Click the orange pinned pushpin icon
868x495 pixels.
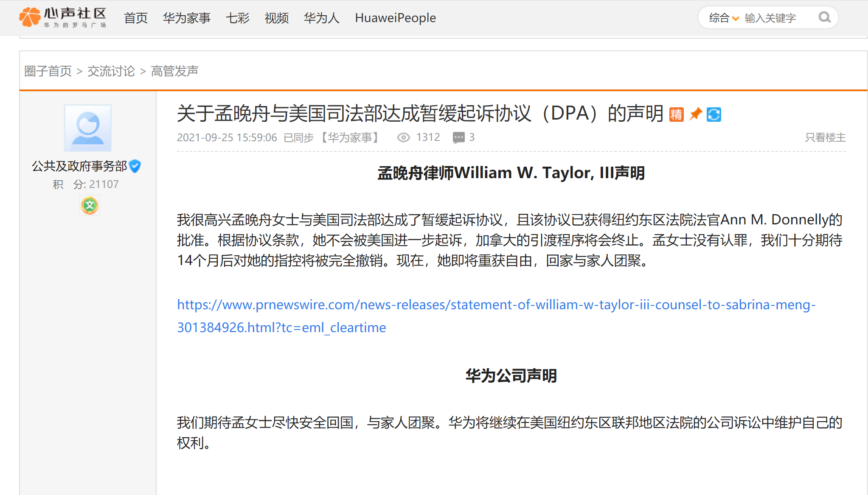(x=695, y=114)
